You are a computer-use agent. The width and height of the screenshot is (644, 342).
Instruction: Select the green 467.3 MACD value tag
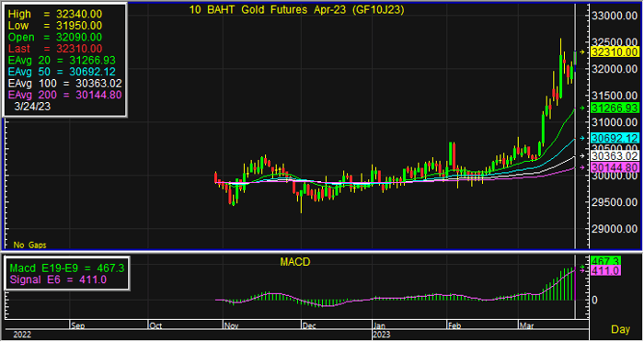(605, 261)
